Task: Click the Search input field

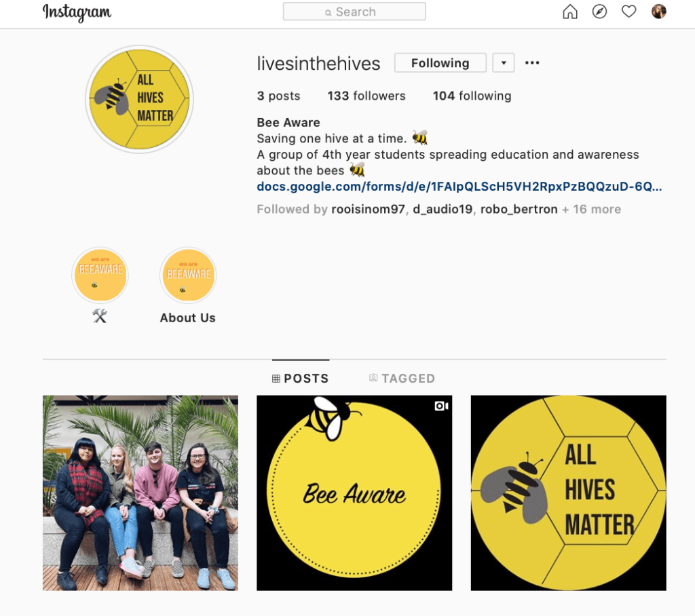Action: click(x=354, y=12)
